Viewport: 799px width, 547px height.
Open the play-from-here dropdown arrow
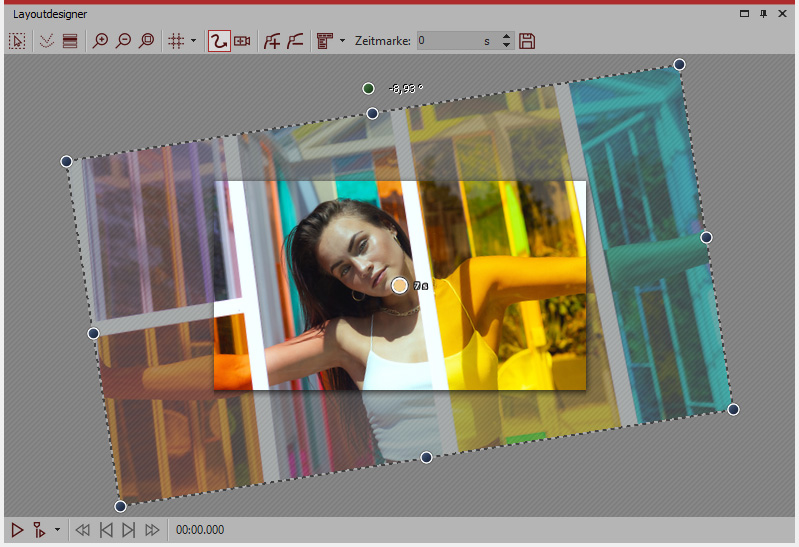point(57,529)
